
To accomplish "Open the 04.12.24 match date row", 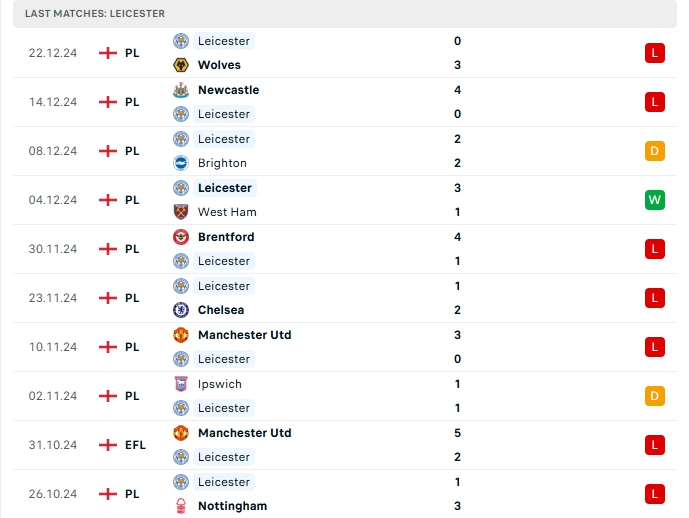I will click(x=53, y=200).
